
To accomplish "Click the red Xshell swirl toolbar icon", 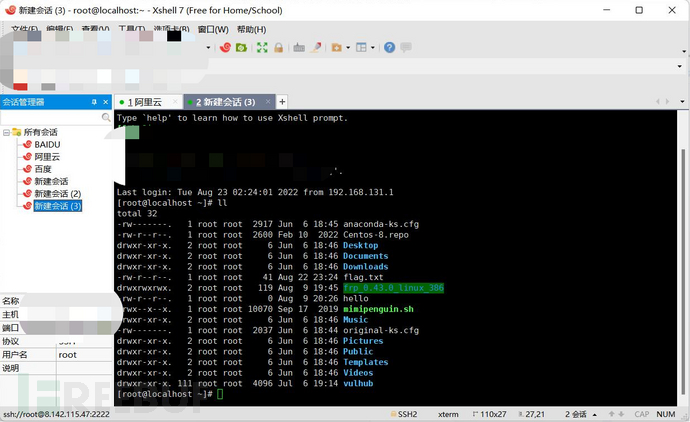I will tap(225, 48).
